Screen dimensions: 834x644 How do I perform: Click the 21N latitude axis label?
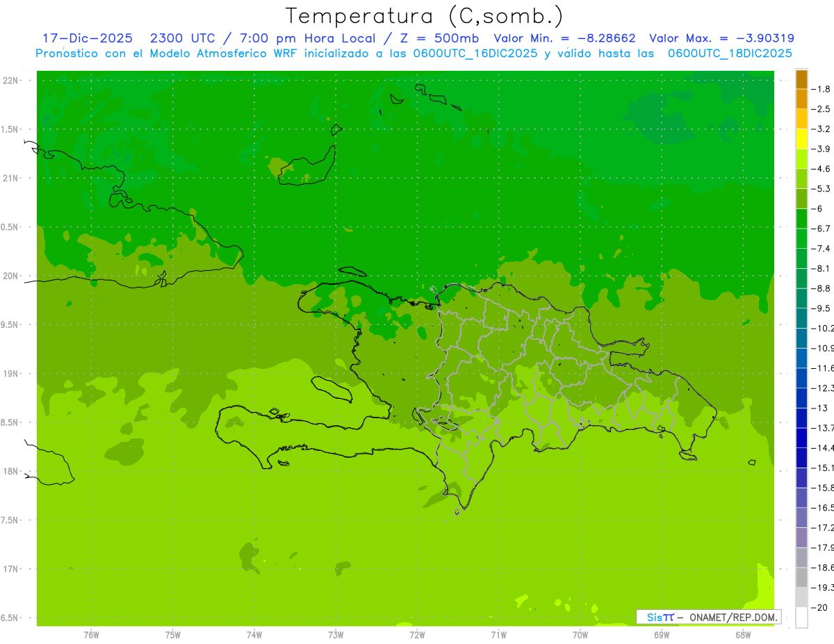pyautogui.click(x=10, y=178)
